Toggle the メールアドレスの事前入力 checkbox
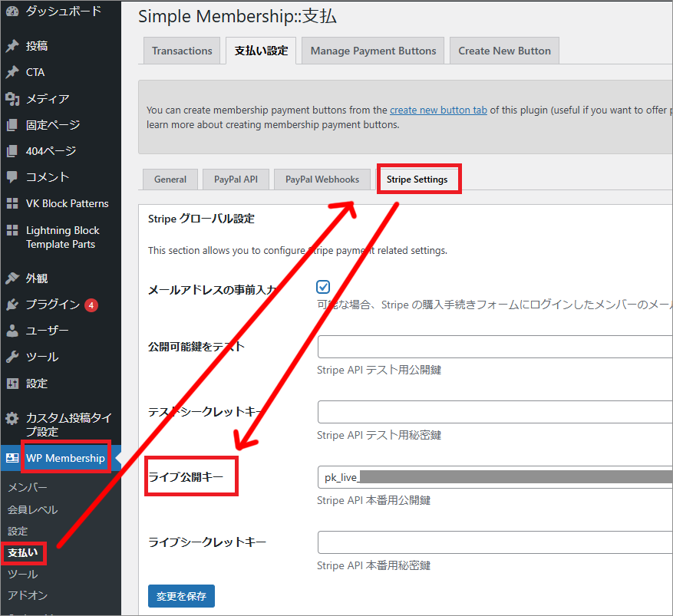 pyautogui.click(x=323, y=287)
